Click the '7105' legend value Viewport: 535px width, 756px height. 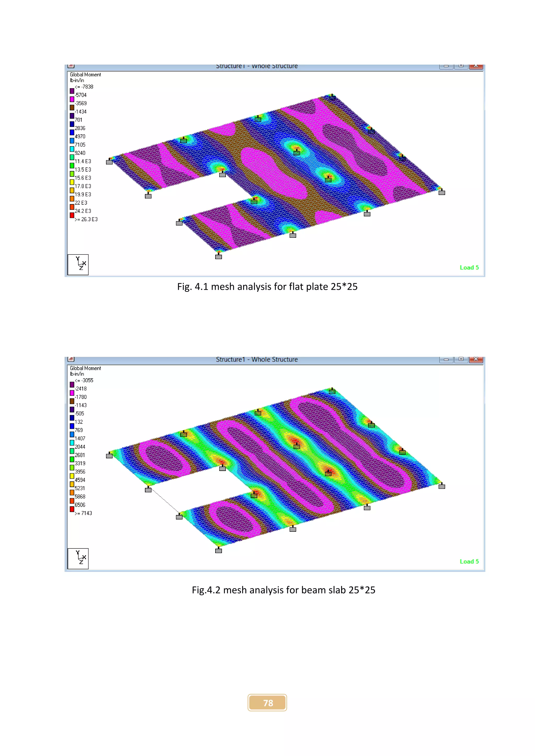80,145
